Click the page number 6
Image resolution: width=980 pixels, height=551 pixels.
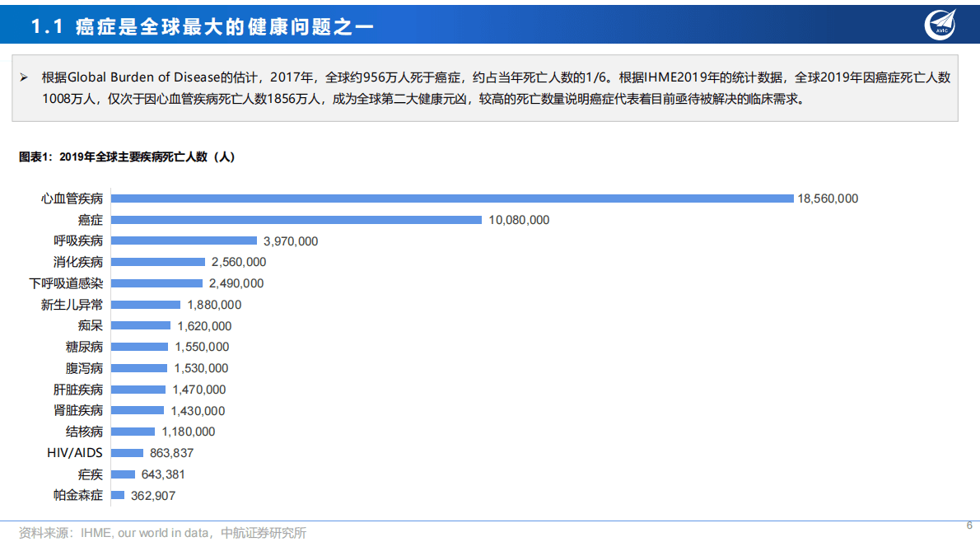coord(969,525)
